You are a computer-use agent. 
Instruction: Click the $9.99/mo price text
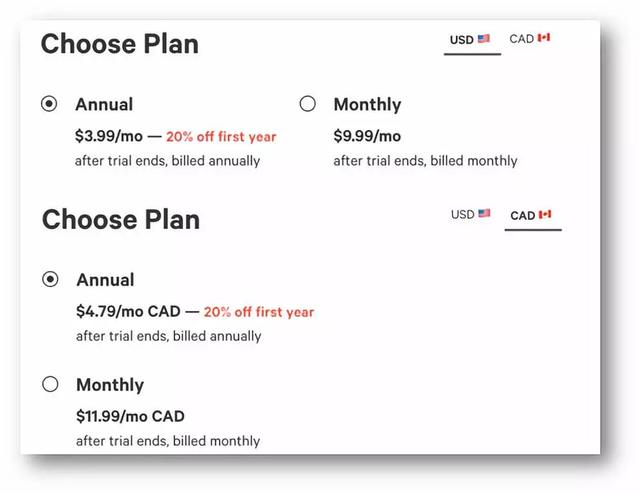(367, 136)
